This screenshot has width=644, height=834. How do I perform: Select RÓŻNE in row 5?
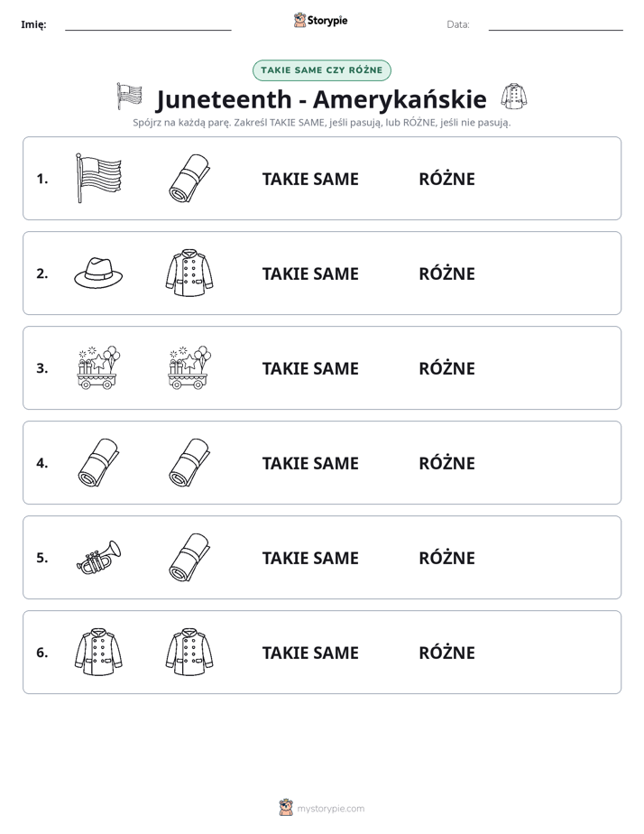(446, 558)
